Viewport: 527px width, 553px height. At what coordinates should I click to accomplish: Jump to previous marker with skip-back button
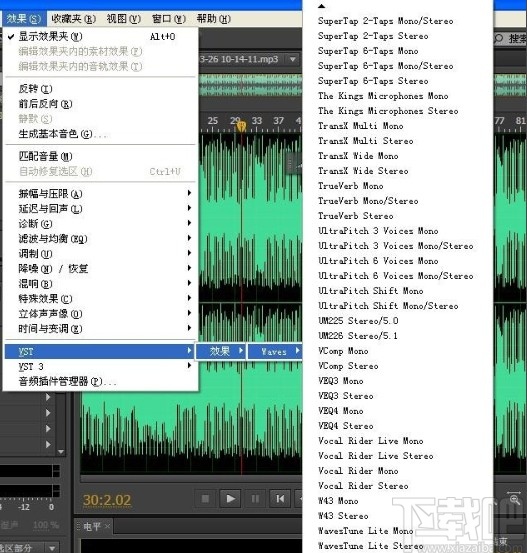click(x=280, y=499)
